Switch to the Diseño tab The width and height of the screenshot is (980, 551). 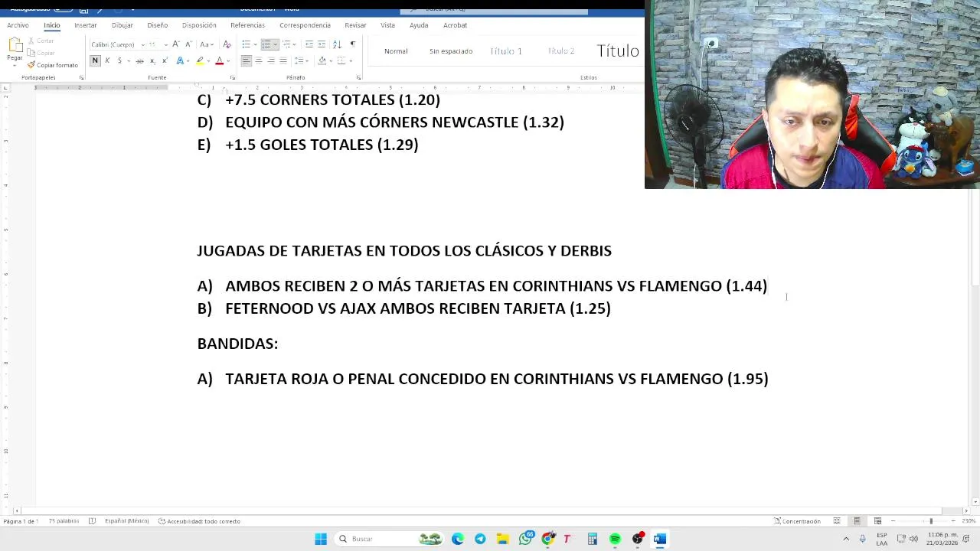(157, 25)
